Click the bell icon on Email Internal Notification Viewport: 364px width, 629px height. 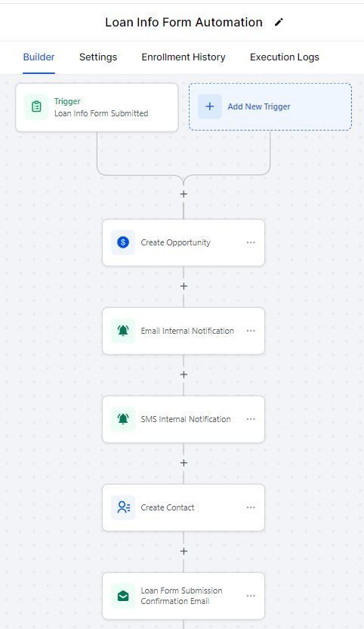[123, 331]
